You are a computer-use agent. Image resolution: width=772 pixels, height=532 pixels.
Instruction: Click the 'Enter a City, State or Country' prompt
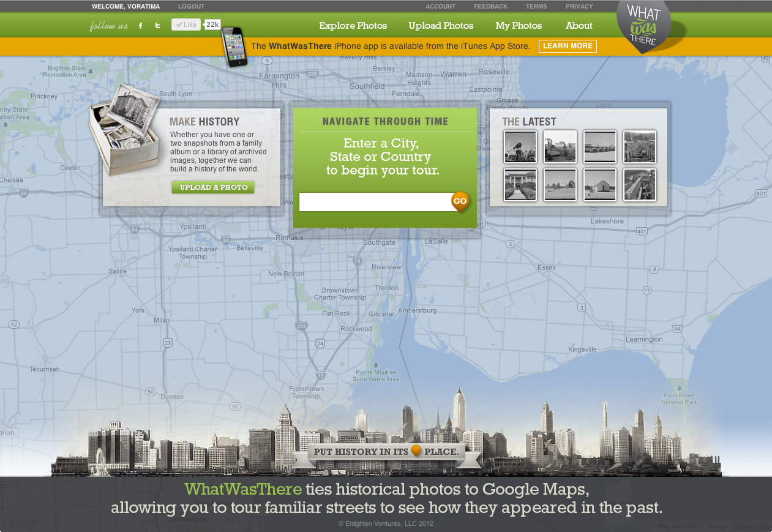point(383,157)
